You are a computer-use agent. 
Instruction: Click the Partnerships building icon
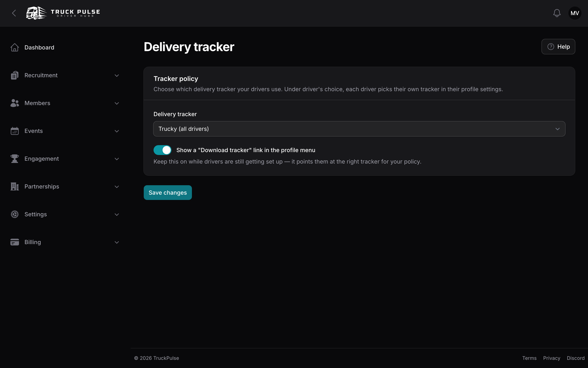pos(14,186)
